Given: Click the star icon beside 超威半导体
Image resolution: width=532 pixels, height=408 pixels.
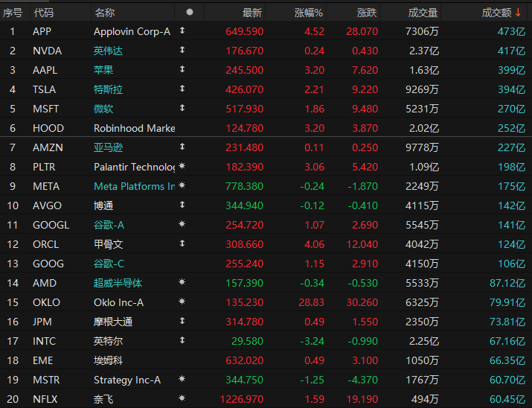Looking at the screenshot, I should click(x=182, y=282).
